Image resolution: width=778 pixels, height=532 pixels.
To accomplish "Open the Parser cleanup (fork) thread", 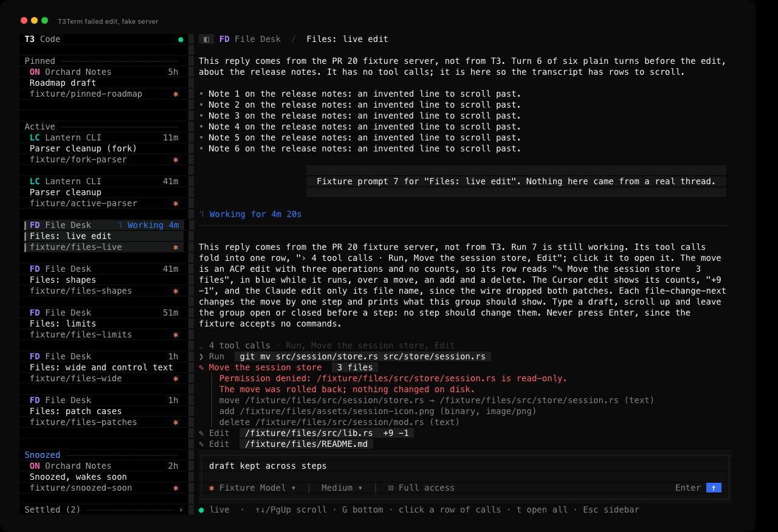I will coord(83,148).
